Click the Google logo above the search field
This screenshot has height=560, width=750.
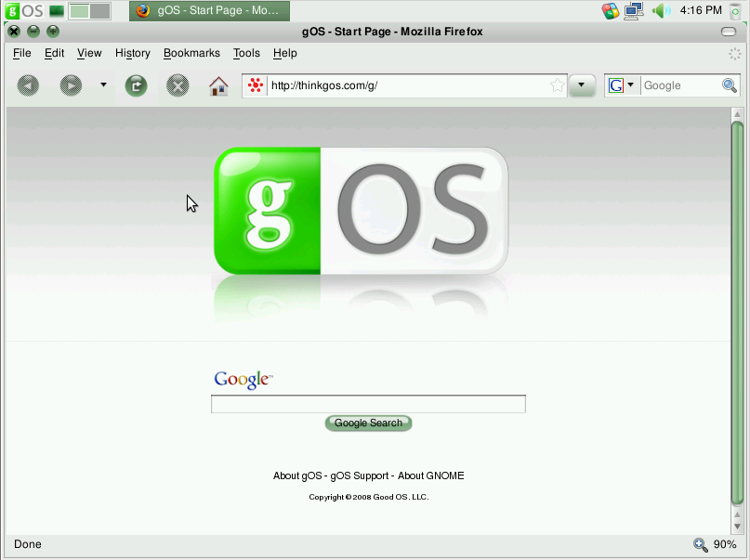pyautogui.click(x=243, y=380)
